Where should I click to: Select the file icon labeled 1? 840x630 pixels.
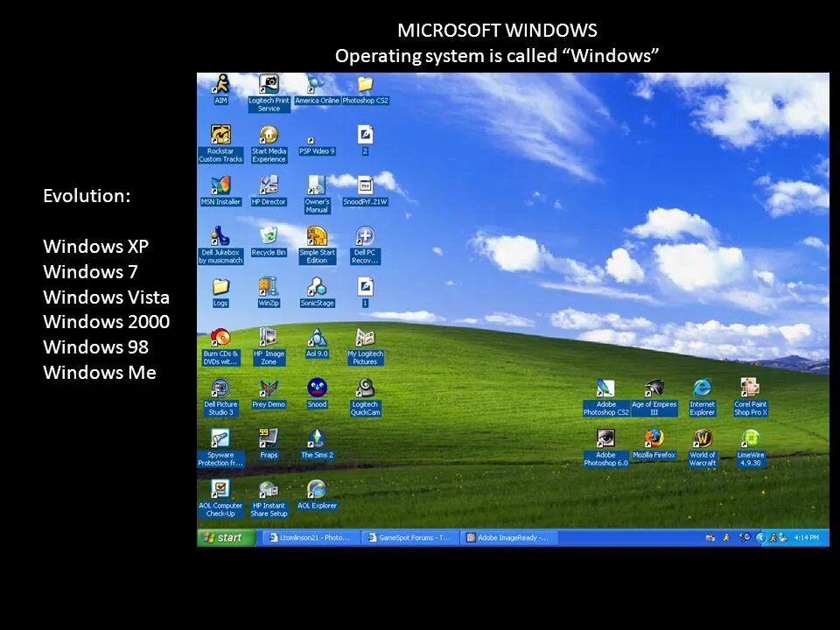click(366, 292)
